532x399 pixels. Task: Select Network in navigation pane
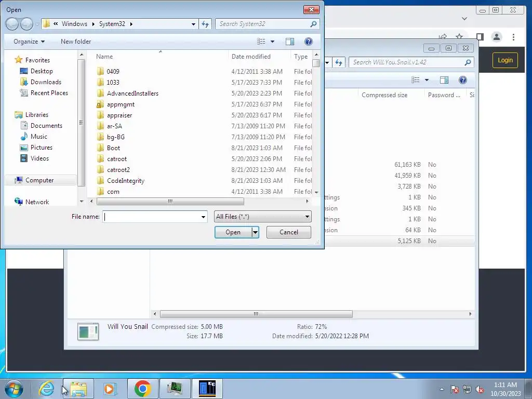point(37,202)
